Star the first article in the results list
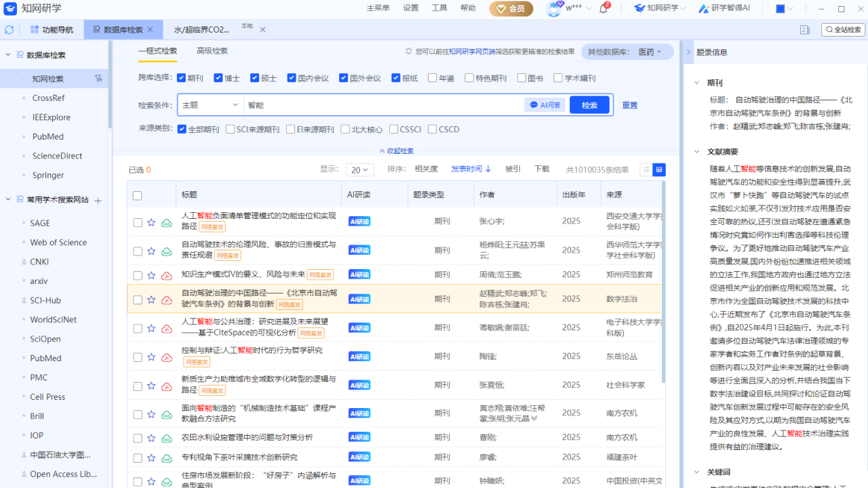The image size is (868, 488). [x=151, y=221]
